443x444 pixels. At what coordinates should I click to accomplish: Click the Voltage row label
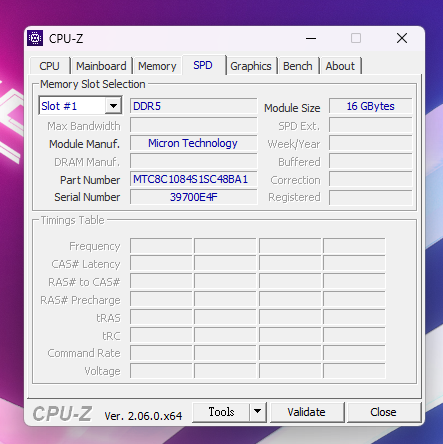(102, 371)
